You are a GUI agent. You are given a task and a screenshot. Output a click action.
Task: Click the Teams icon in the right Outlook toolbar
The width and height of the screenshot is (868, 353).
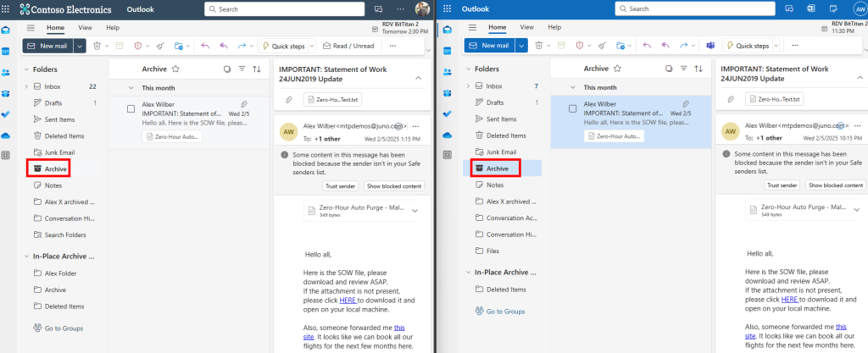[x=711, y=46]
